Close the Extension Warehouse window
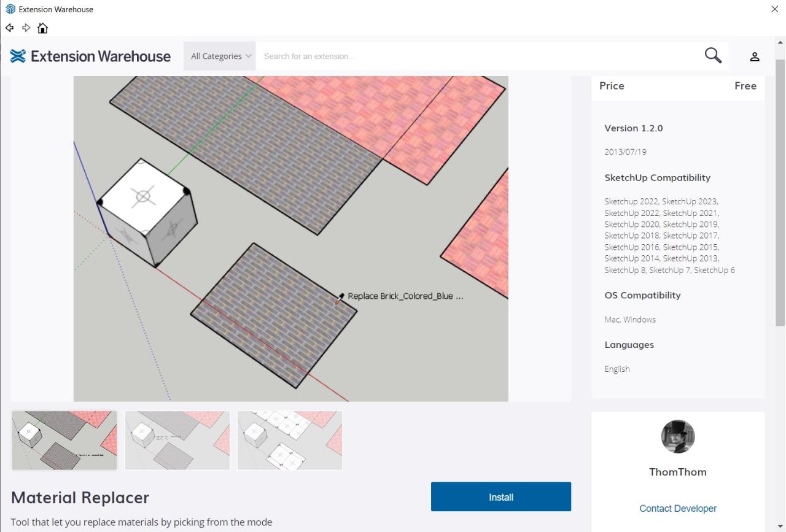The height and width of the screenshot is (532, 786). pos(774,9)
